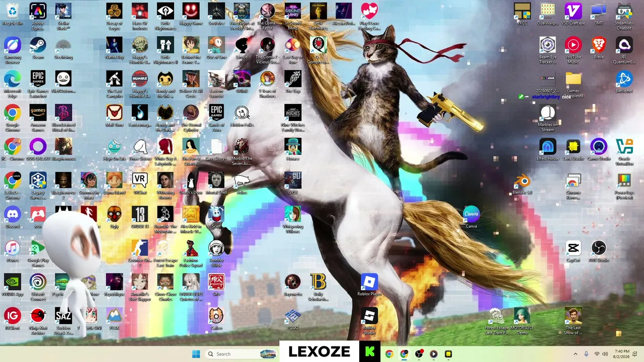Viewport: 644px width, 362px height.
Task: Open the Decay of Logos shortcut
Action: (114, 16)
